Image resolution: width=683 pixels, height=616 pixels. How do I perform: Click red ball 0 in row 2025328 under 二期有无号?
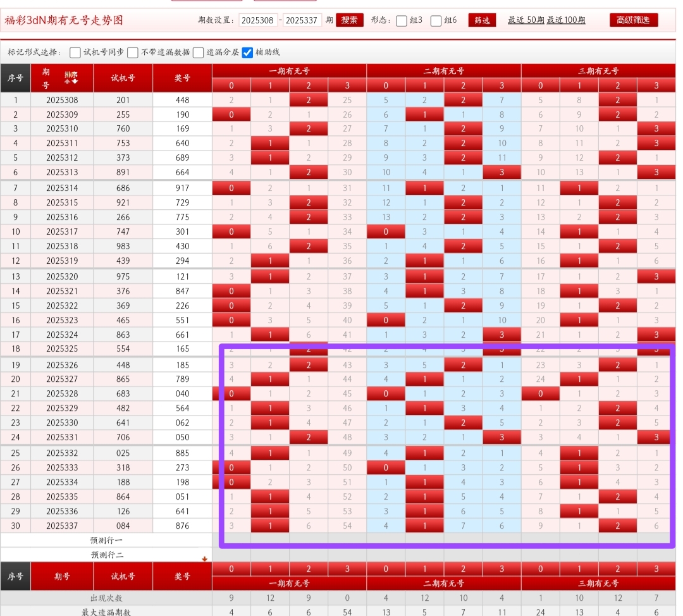tap(386, 394)
